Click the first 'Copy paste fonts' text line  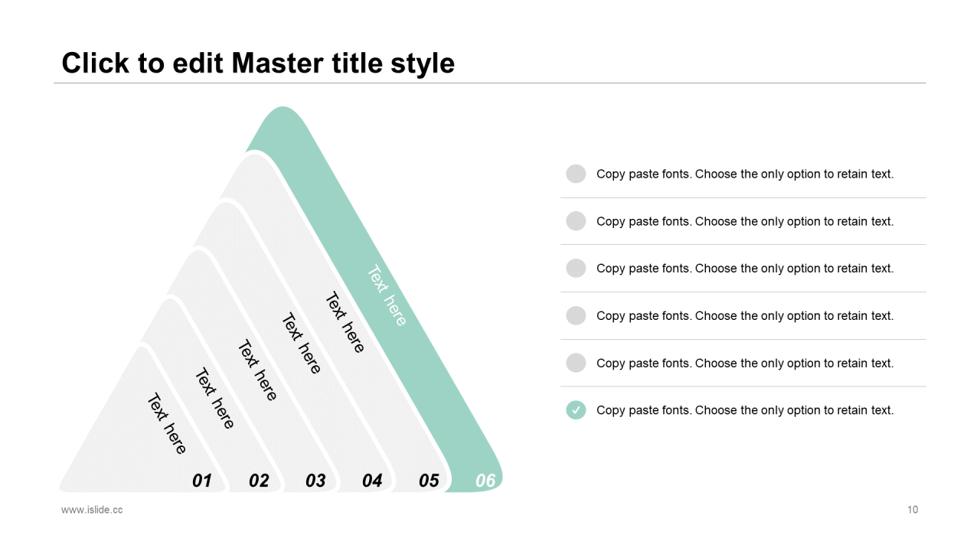click(745, 174)
